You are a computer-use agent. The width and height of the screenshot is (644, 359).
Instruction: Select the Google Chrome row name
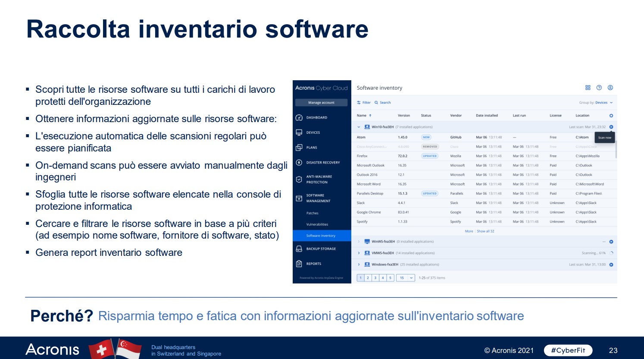[369, 212]
